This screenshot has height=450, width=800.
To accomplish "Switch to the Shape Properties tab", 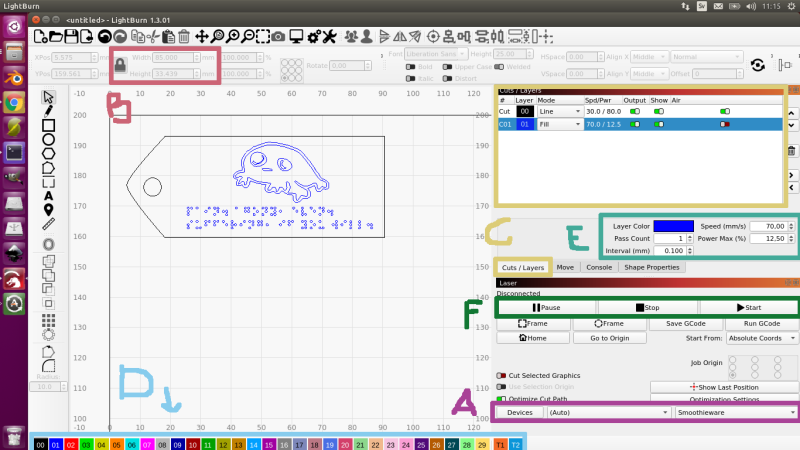I will pos(652,267).
